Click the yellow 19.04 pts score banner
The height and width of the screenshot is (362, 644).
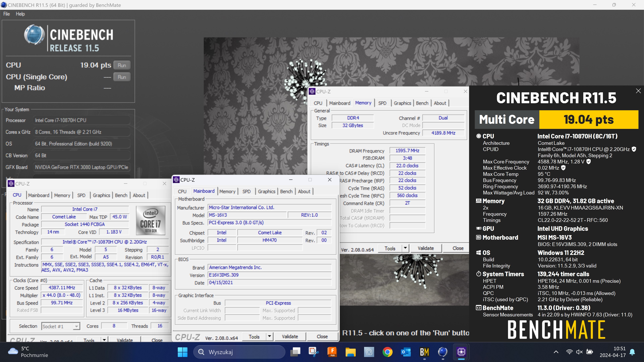click(x=588, y=119)
